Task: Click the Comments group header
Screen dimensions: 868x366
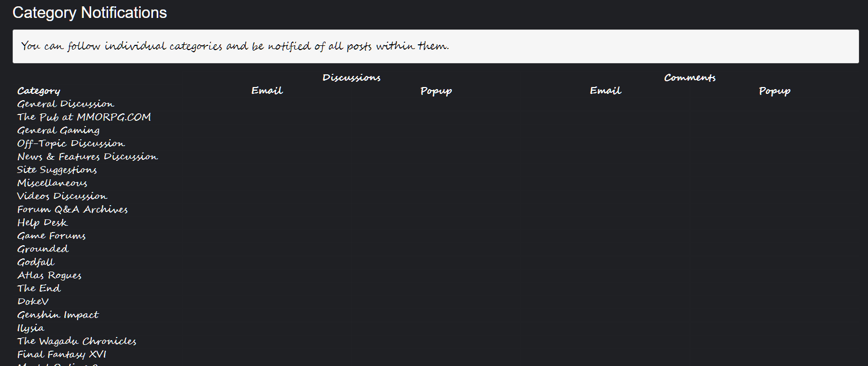Action: 690,78
